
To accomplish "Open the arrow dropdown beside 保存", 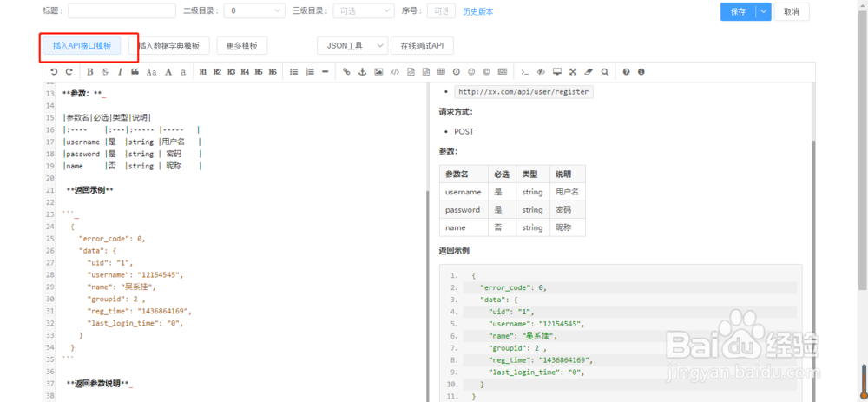I will (x=763, y=11).
